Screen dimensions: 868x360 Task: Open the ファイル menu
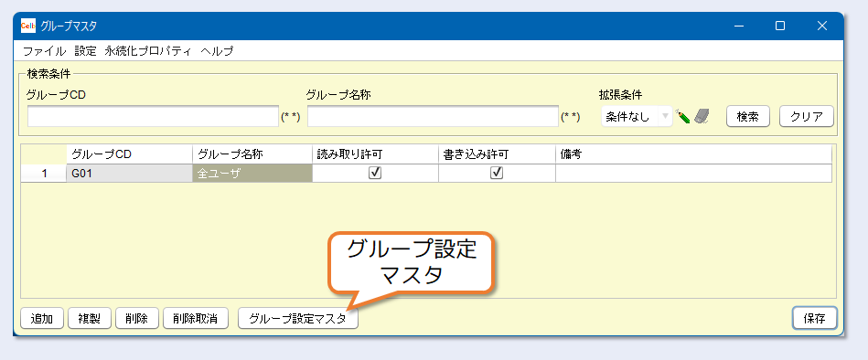pos(44,51)
